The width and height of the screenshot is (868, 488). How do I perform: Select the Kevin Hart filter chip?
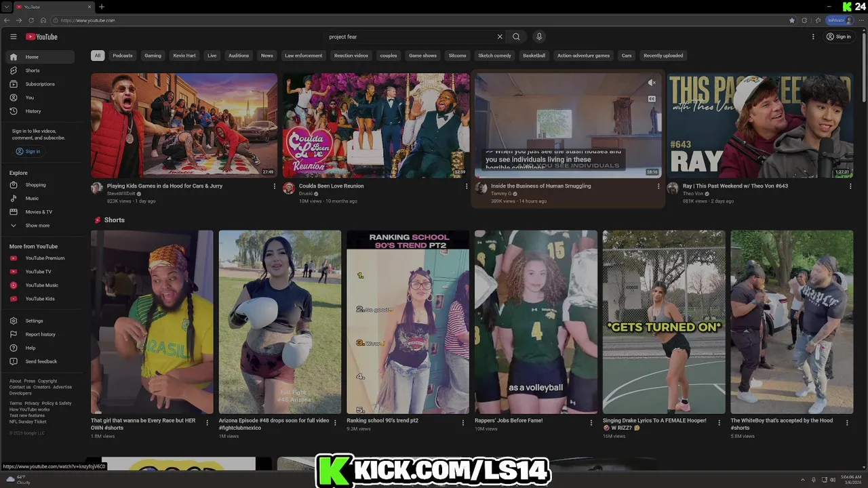(x=184, y=56)
